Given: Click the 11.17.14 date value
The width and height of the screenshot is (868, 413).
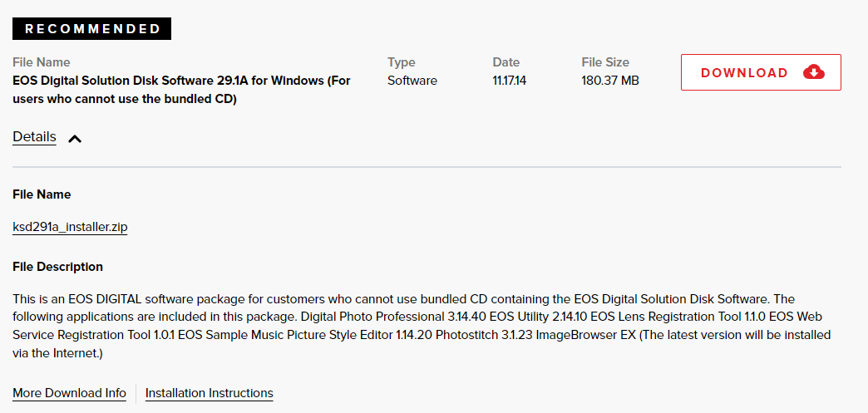Looking at the screenshot, I should pyautogui.click(x=510, y=81).
